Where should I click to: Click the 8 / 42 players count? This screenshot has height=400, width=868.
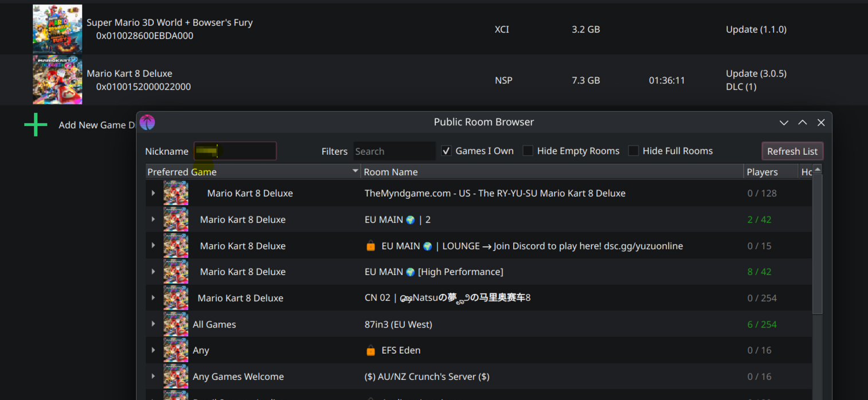pyautogui.click(x=759, y=272)
